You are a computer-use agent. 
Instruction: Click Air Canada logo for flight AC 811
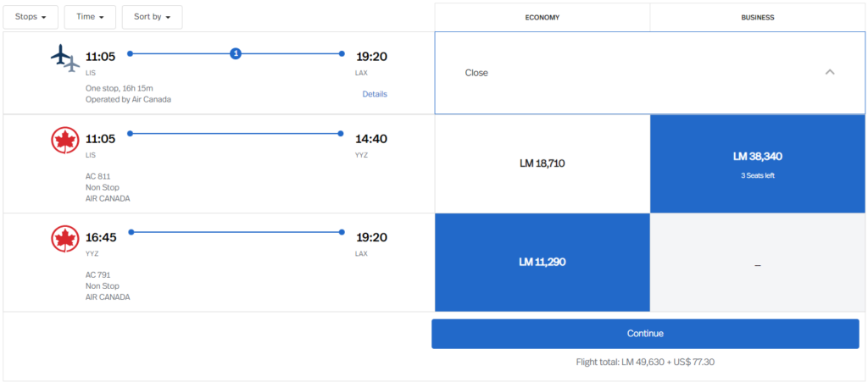pyautogui.click(x=65, y=141)
